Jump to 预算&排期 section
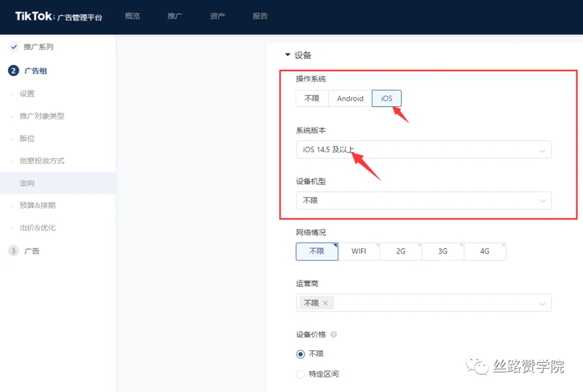Viewport: 583px width, 392px height. point(38,205)
